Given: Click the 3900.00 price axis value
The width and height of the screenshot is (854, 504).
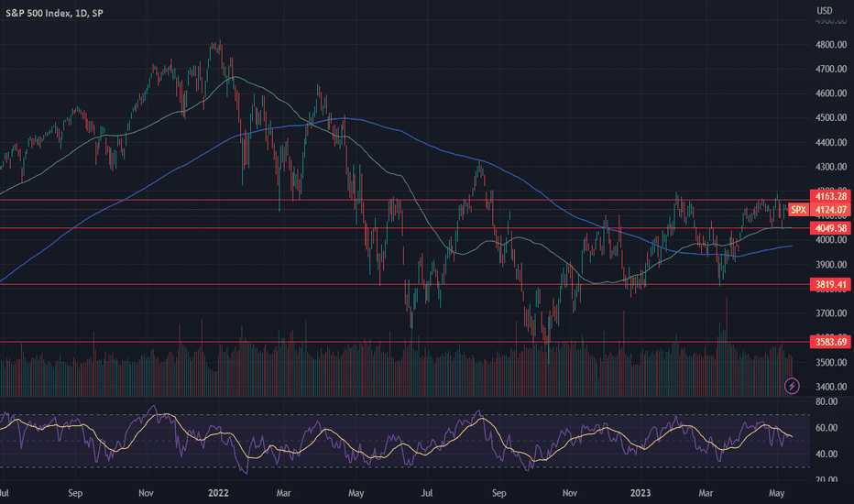Looking at the screenshot, I should 831,265.
